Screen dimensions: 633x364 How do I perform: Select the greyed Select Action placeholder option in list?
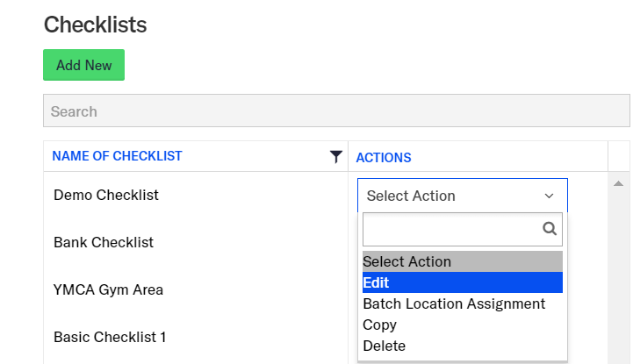[x=406, y=261]
